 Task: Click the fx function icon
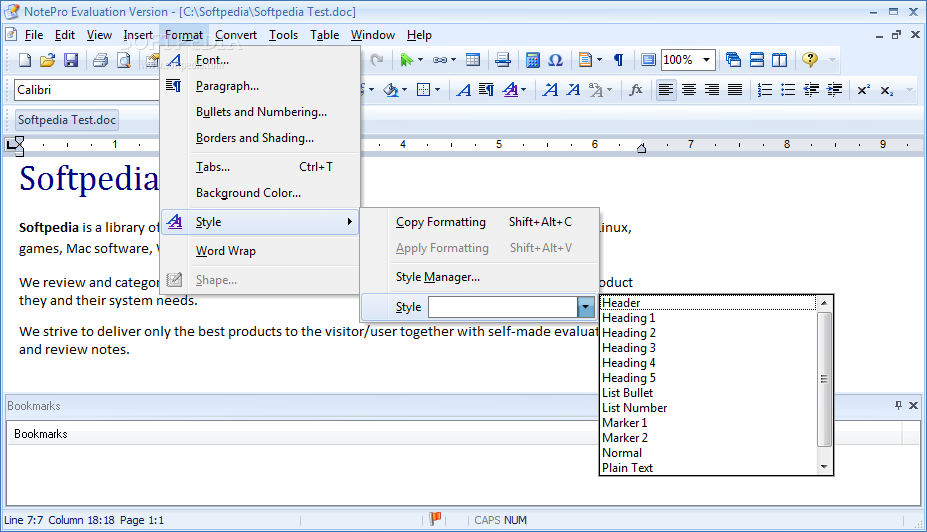tap(636, 90)
